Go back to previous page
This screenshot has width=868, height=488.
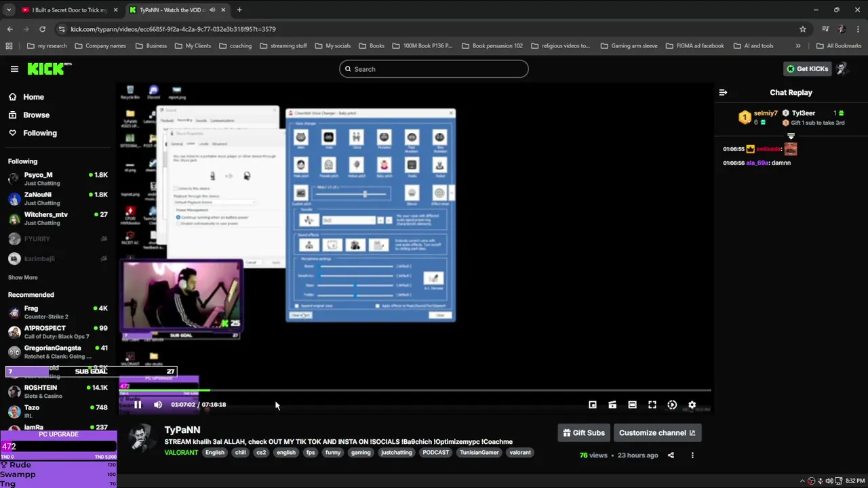click(x=9, y=29)
